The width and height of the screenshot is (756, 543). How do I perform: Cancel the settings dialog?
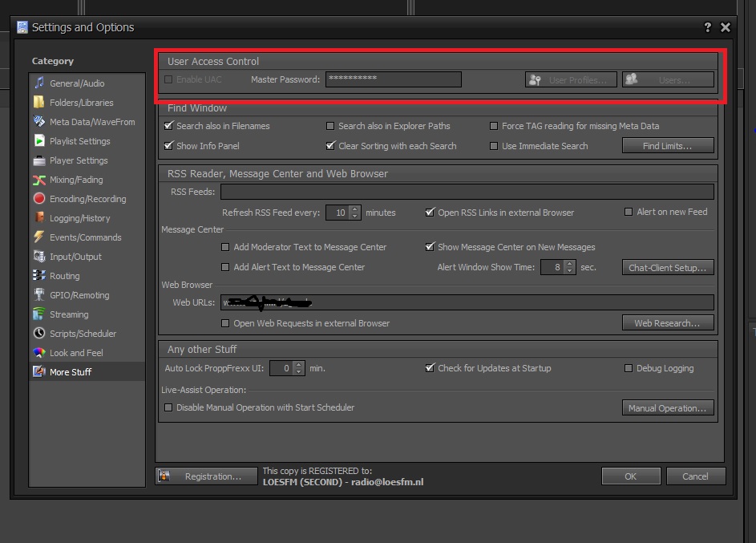tap(695, 476)
